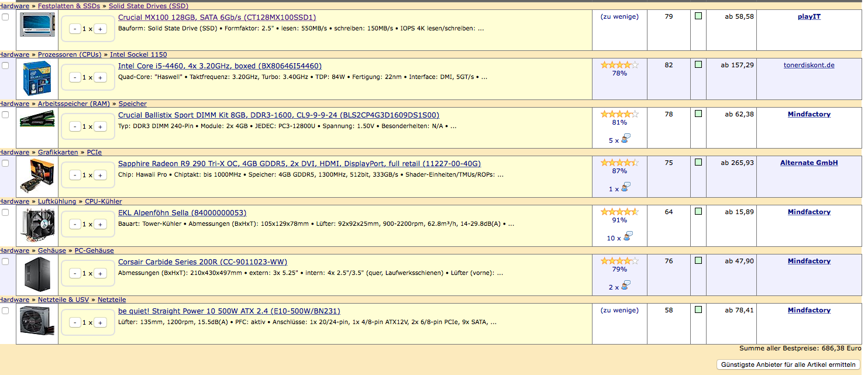Visit Alternate GmbH shop link
Screen dimensions: 868x375
click(x=809, y=163)
